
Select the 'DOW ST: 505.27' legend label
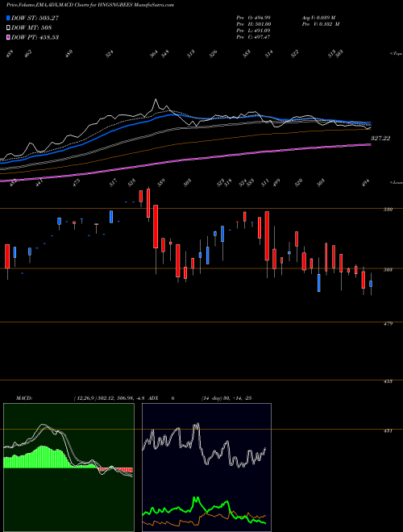tap(35, 18)
